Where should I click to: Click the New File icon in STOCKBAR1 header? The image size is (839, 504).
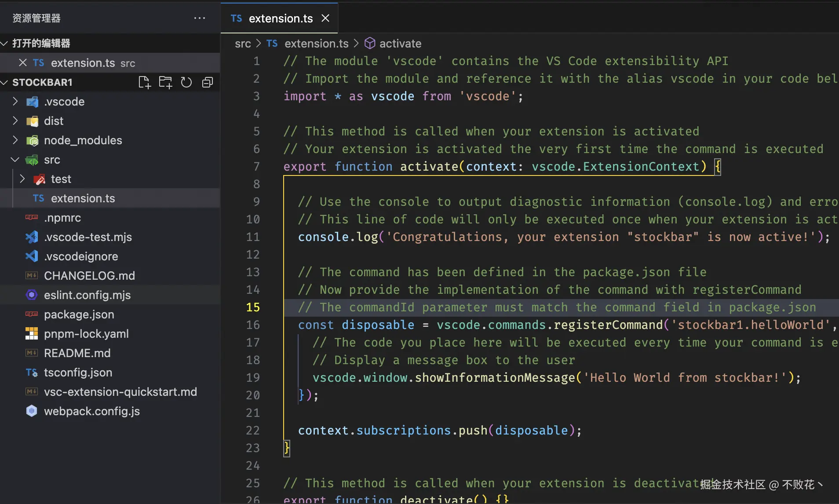click(144, 82)
